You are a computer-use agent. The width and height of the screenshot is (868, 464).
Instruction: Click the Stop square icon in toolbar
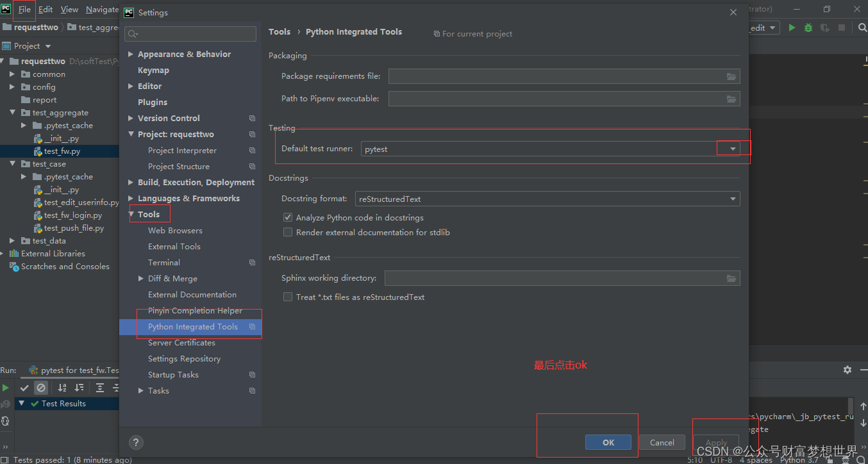842,28
